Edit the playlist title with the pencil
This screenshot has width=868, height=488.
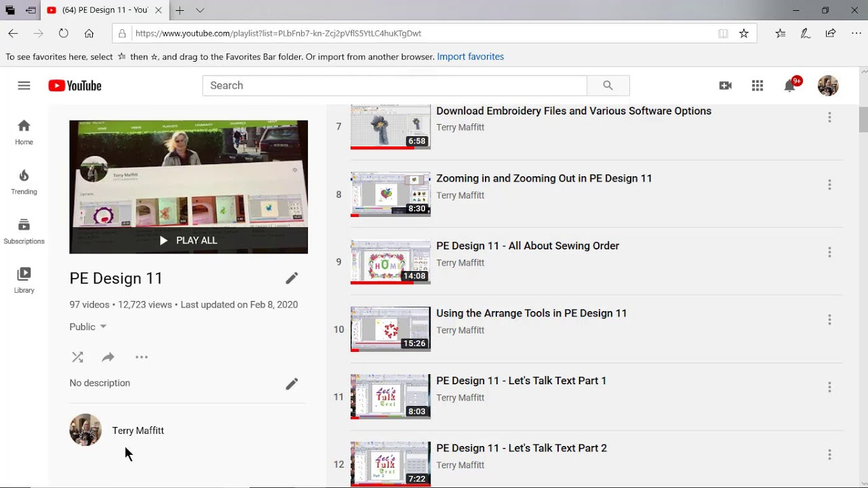tap(292, 278)
